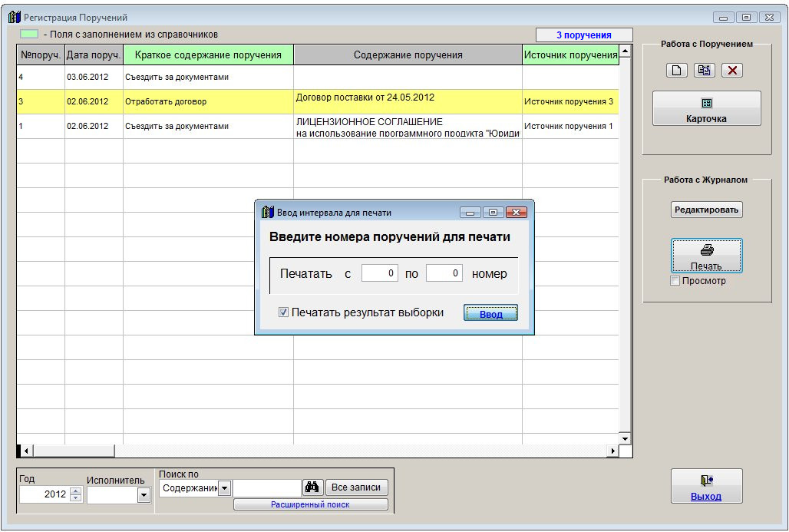789x532 pixels.
Task: Click the copy assignment icon
Action: [x=705, y=71]
